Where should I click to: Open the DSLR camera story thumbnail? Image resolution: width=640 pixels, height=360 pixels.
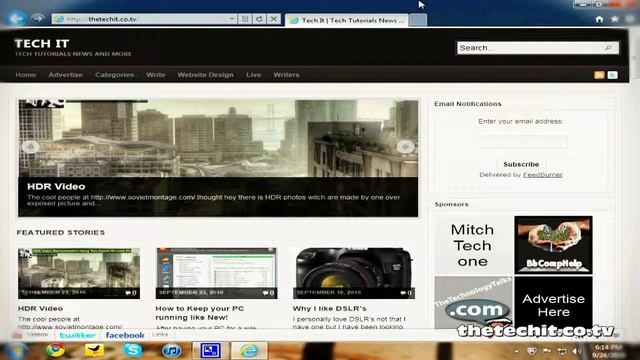[x=354, y=273]
